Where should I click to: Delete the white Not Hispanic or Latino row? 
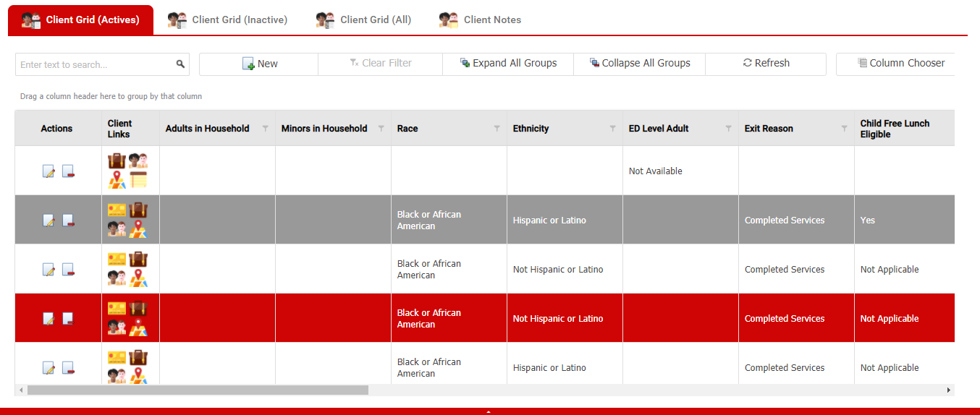coord(68,270)
